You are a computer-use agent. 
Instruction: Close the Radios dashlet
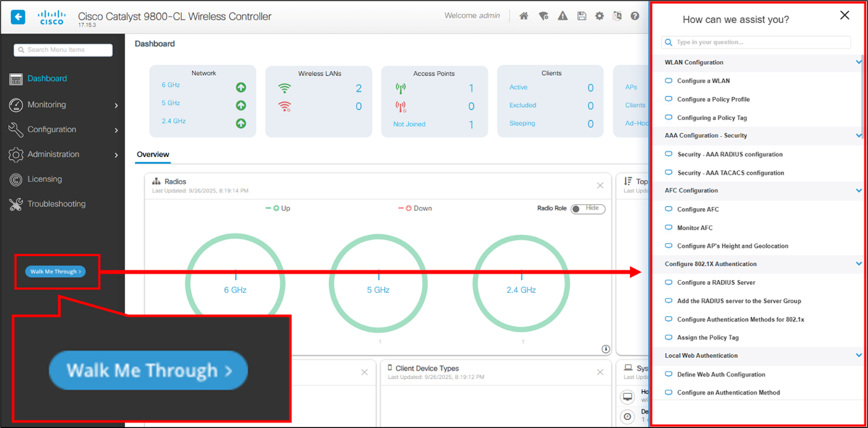click(x=600, y=185)
